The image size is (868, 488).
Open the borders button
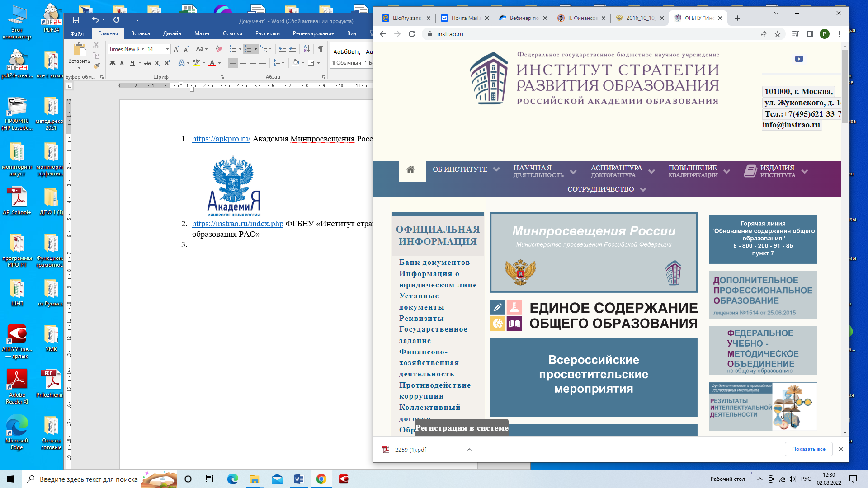click(311, 63)
